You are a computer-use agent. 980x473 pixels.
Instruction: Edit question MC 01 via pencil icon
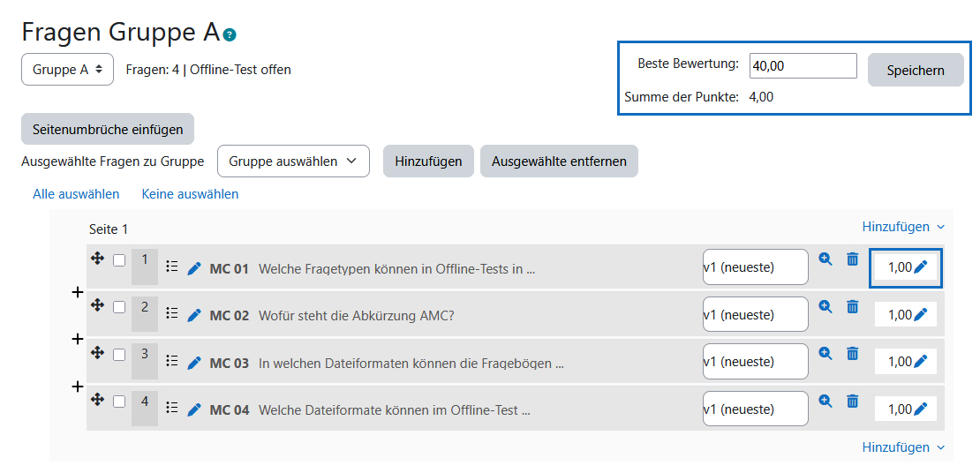click(194, 268)
